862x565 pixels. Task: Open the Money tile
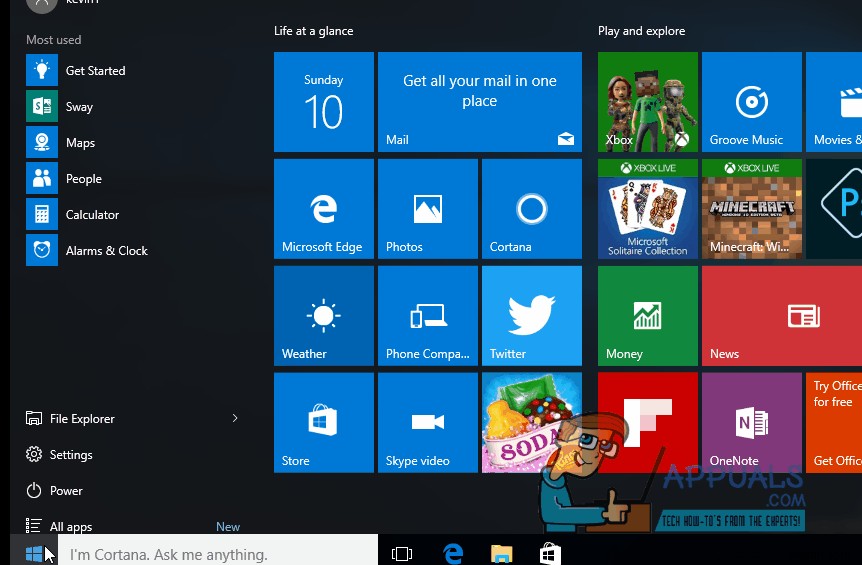tap(648, 315)
